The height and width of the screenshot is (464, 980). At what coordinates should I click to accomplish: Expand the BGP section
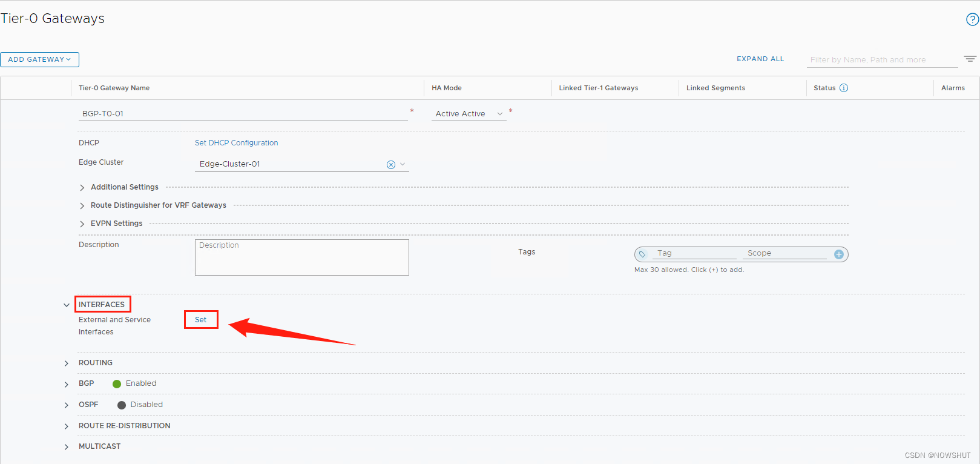point(67,384)
